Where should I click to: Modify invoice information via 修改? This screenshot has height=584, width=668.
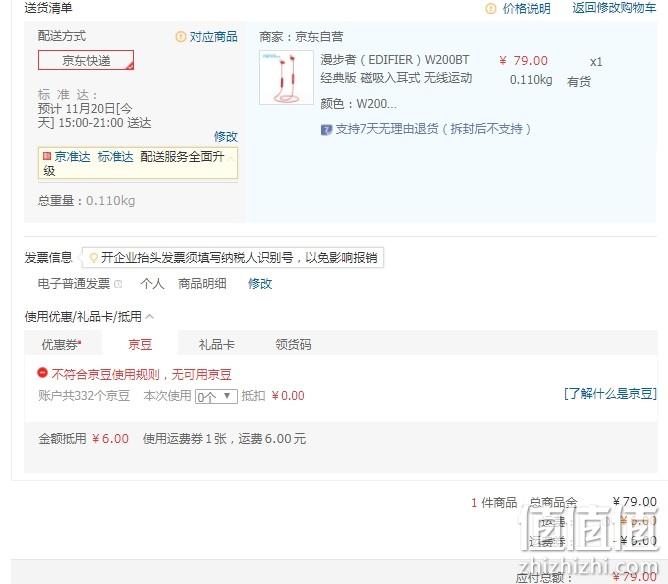point(260,284)
